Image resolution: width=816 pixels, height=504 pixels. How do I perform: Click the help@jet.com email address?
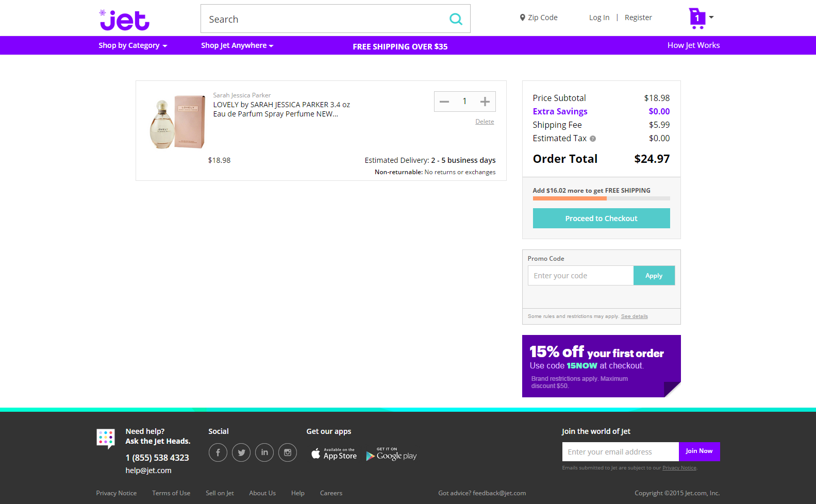pyautogui.click(x=148, y=471)
